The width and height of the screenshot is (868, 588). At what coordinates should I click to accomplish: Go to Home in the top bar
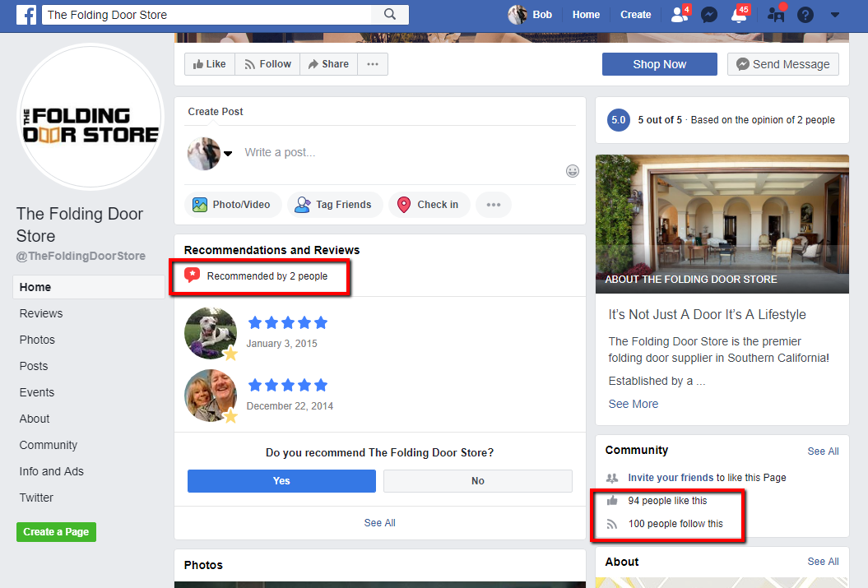pyautogui.click(x=586, y=15)
